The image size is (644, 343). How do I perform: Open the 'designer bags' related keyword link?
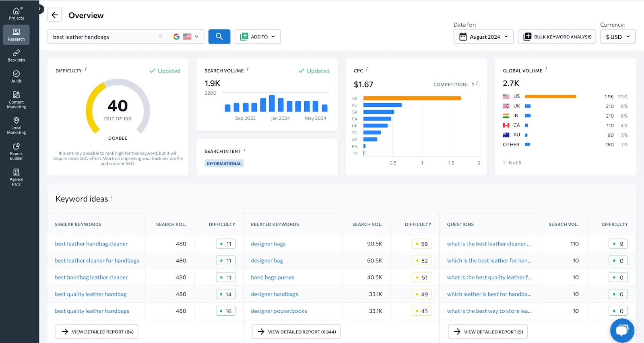(268, 244)
